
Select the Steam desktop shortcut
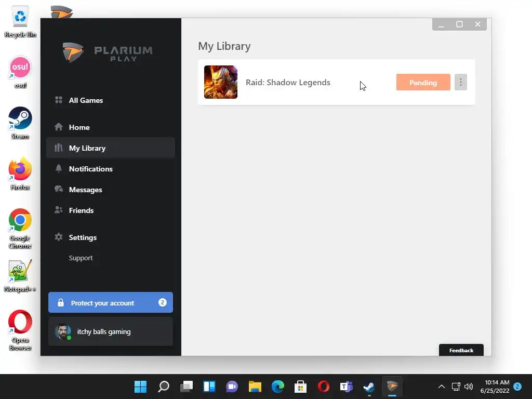coord(20,123)
